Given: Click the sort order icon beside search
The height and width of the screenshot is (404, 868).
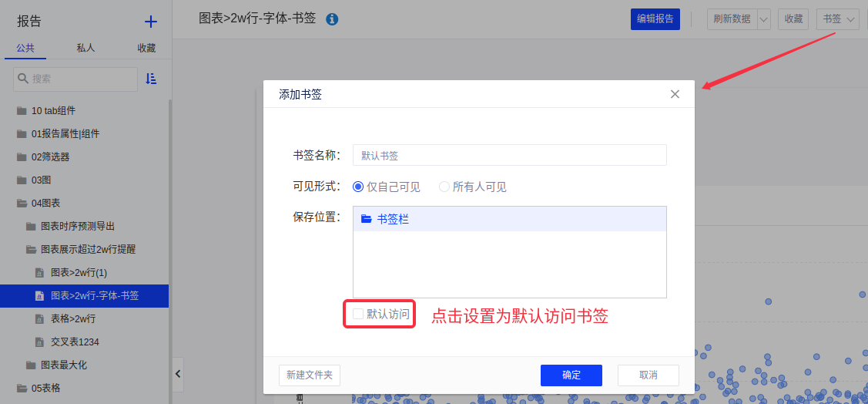Looking at the screenshot, I should tap(151, 79).
